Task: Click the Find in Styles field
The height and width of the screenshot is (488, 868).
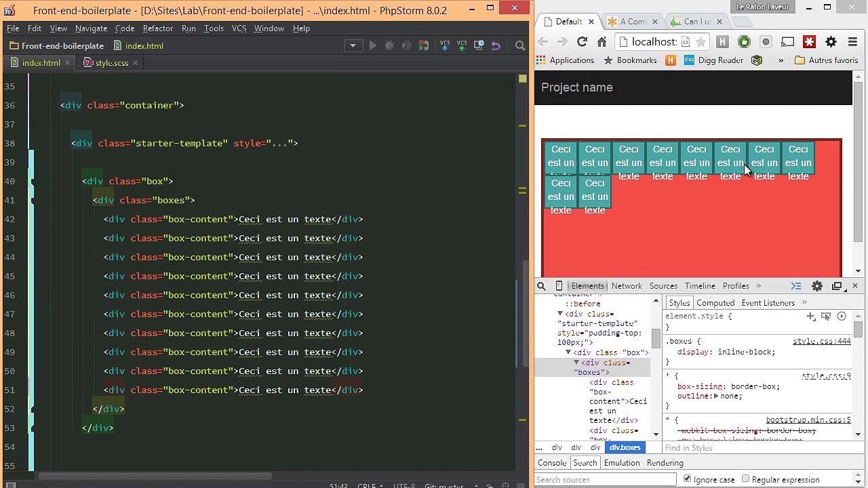Action: 746,448
